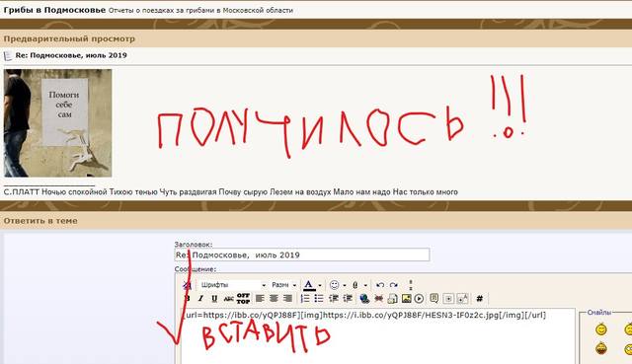Image resolution: width=632 pixels, height=364 pixels.
Task: Insert an unordered bullet list
Action: click(x=319, y=298)
